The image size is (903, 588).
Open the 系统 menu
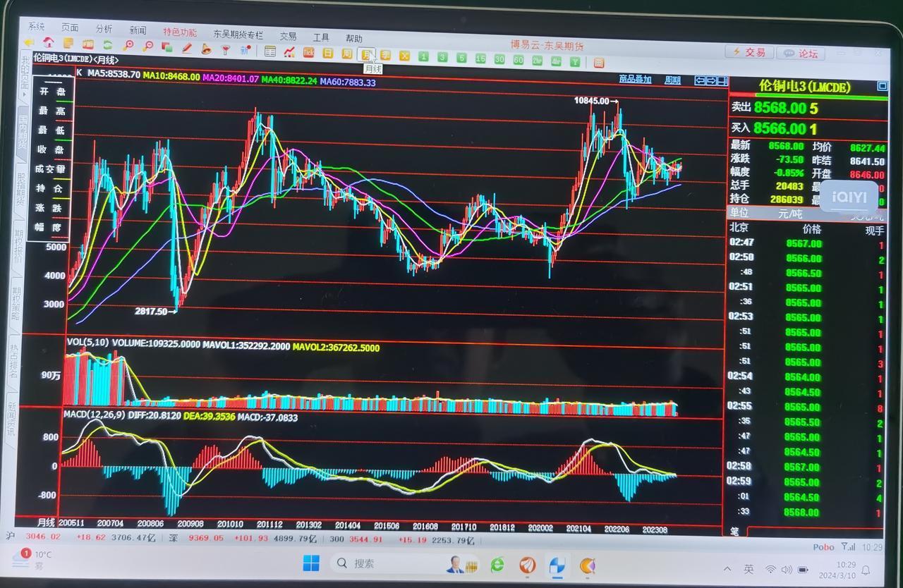(36, 27)
